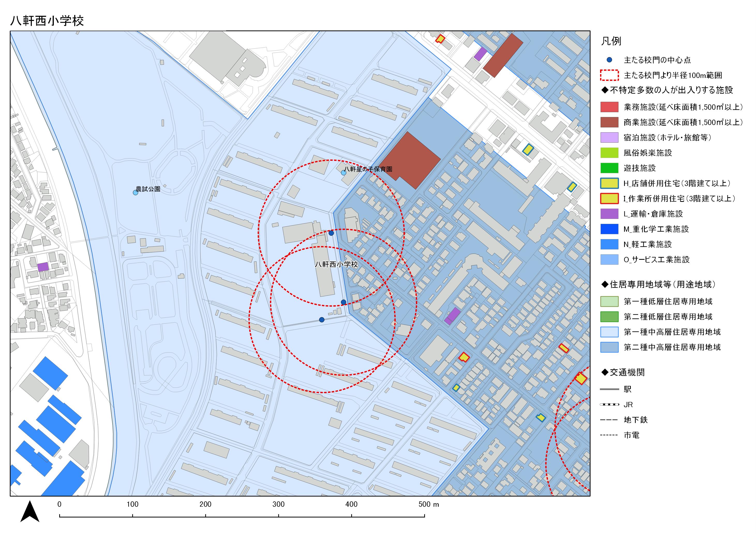This screenshot has height=534, width=756.
Task: Click the 300 scale bar label
Action: point(279,504)
